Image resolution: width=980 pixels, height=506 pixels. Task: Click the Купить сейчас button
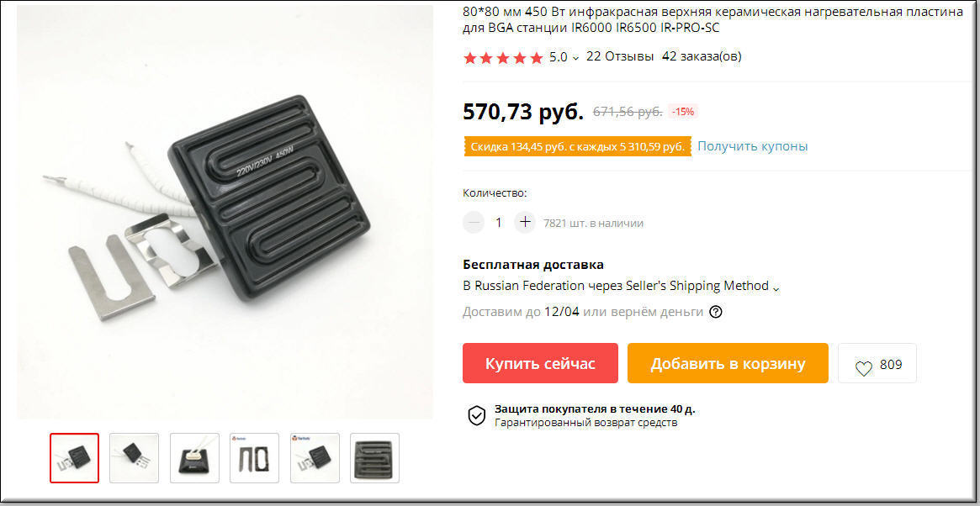tap(540, 363)
